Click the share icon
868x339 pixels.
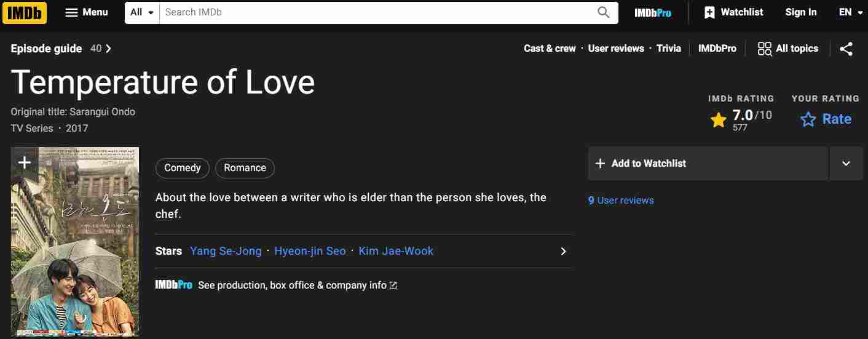846,49
